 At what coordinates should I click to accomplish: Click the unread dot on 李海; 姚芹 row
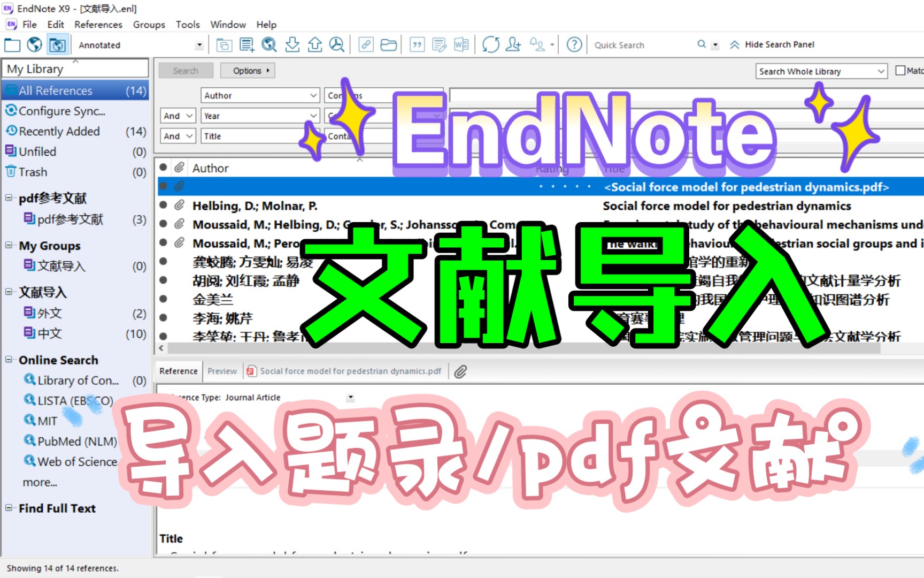coord(163,318)
